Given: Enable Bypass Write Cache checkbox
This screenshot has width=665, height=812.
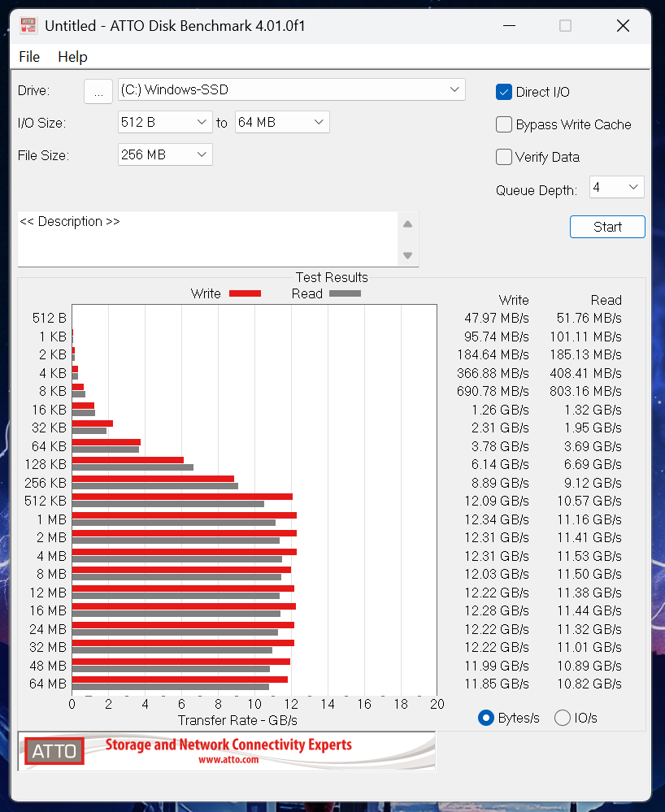Looking at the screenshot, I should [x=503, y=125].
